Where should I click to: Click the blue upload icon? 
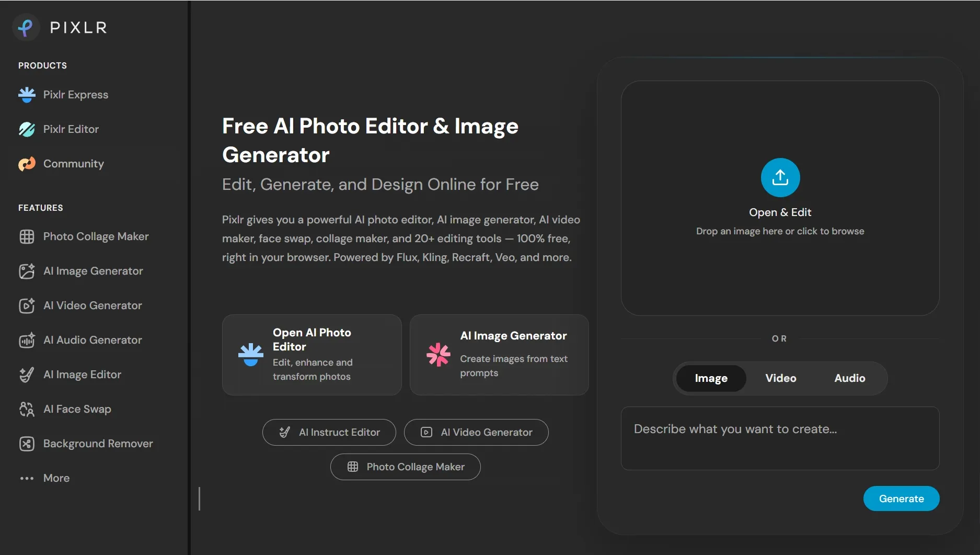pos(780,178)
